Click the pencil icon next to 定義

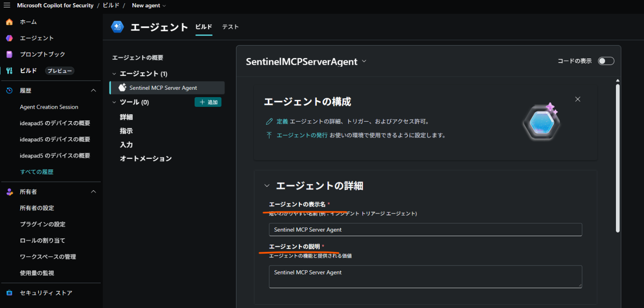(x=269, y=122)
